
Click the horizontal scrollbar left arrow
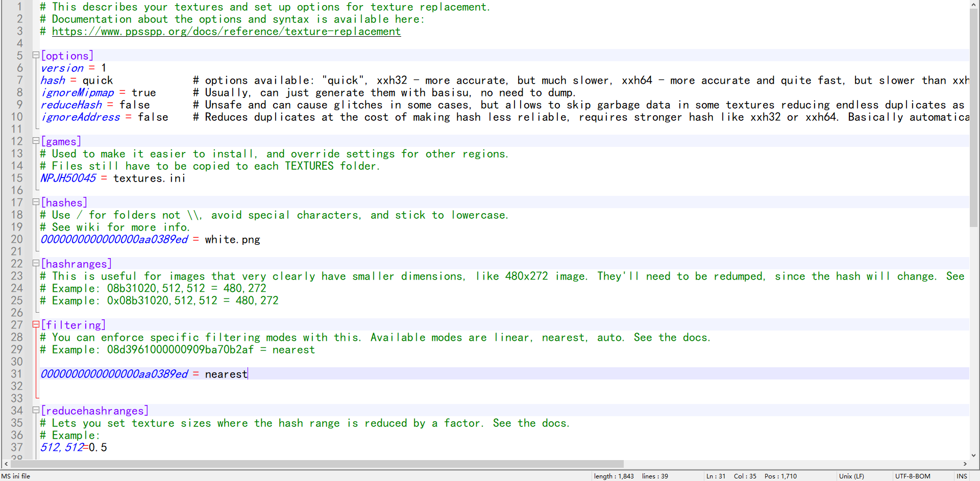tap(6, 464)
